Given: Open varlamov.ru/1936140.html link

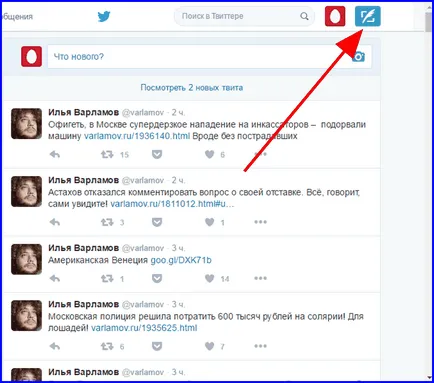Looking at the screenshot, I should tap(137, 136).
